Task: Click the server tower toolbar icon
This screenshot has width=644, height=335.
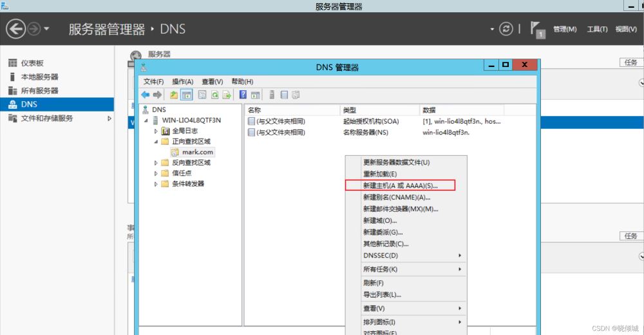Action: 272,95
